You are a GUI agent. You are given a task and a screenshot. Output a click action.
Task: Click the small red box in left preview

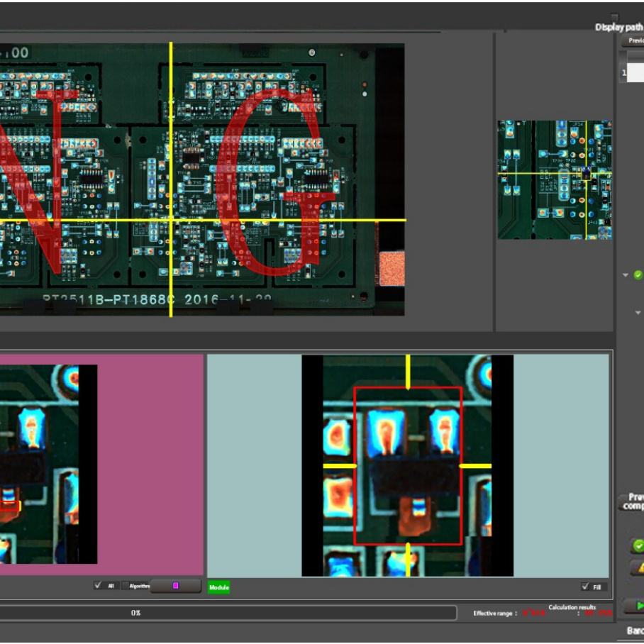pos(9,505)
